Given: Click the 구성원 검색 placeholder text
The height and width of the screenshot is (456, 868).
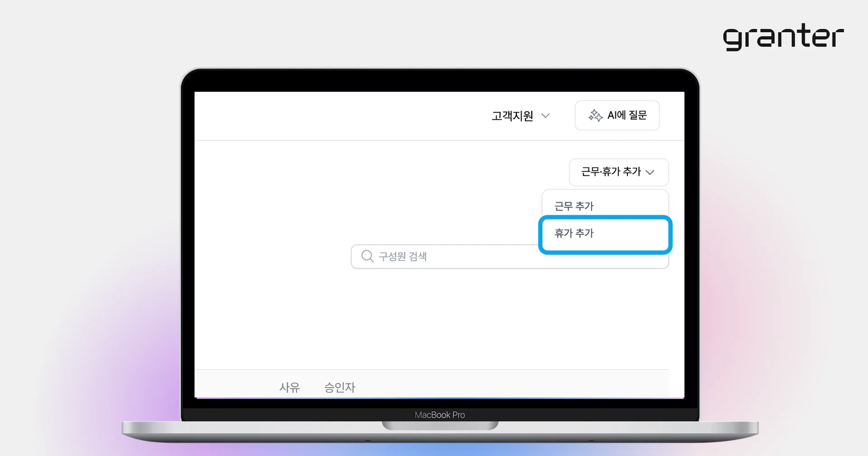Looking at the screenshot, I should pos(403,256).
